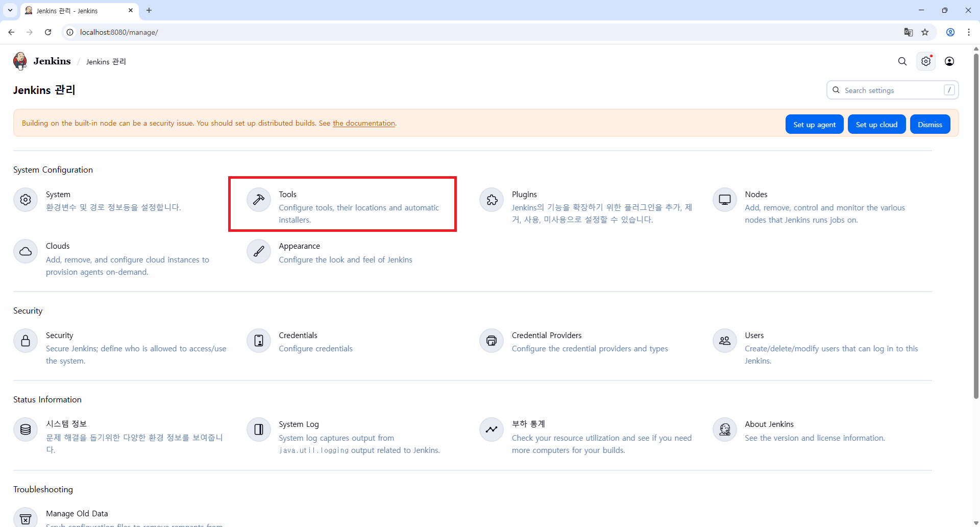
Task: Click the Manage Old Data trash icon
Action: point(26,518)
